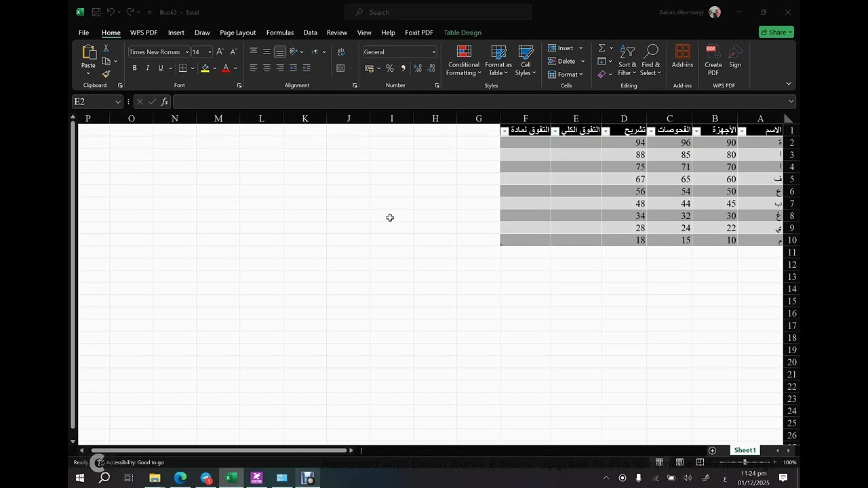The width and height of the screenshot is (868, 488).
Task: Click Format cells button
Action: click(x=566, y=75)
